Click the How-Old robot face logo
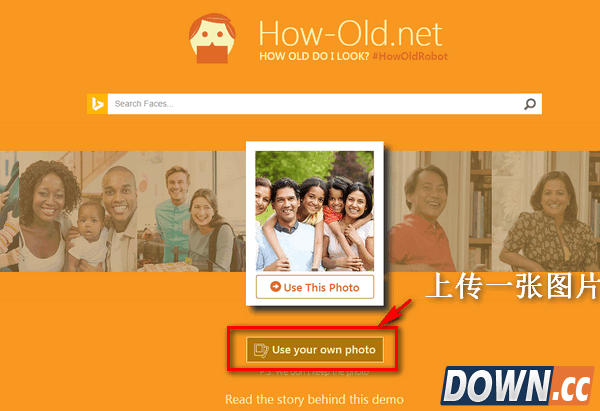This screenshot has width=600, height=411. point(212,38)
